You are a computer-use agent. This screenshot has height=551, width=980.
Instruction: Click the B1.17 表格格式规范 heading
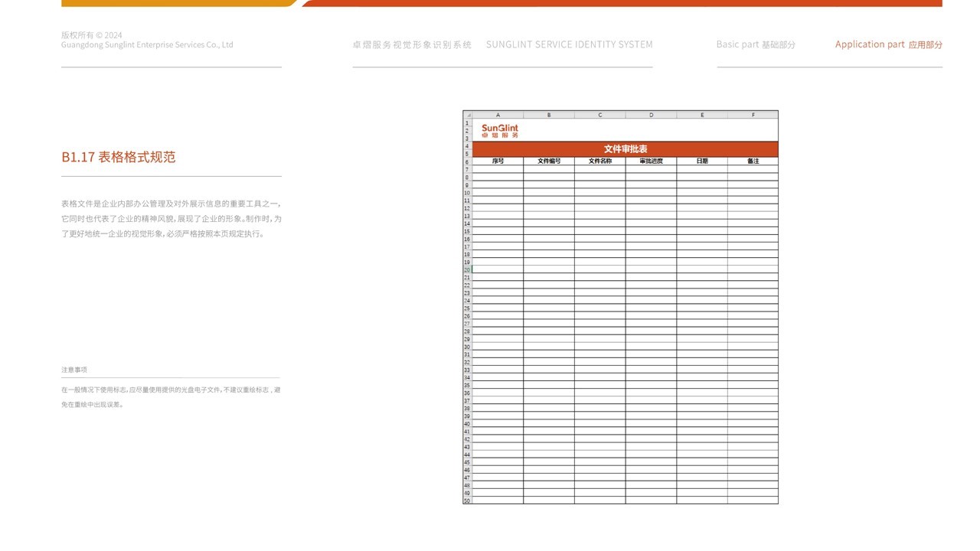pos(119,157)
